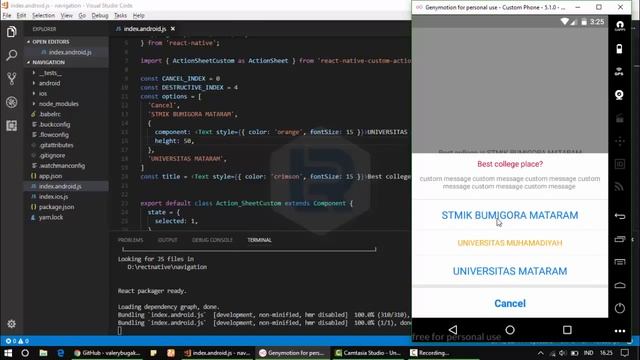Open the Edit menu
640x360 pixels.
pos(21,16)
